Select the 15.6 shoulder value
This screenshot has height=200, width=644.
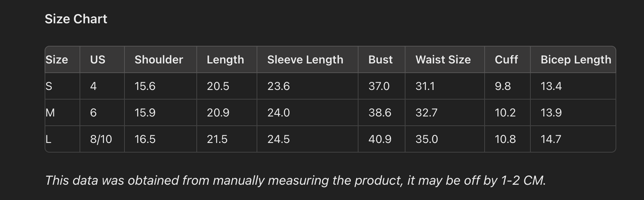(x=145, y=86)
